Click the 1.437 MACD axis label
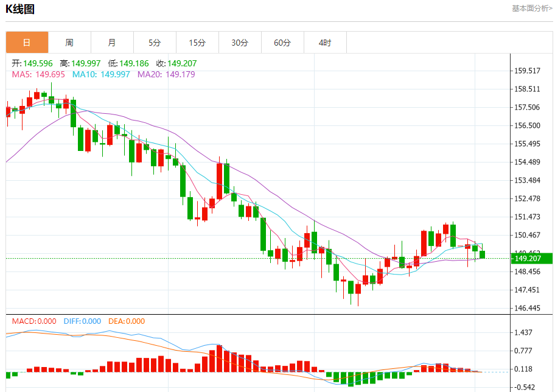555x392 pixels. [x=523, y=332]
